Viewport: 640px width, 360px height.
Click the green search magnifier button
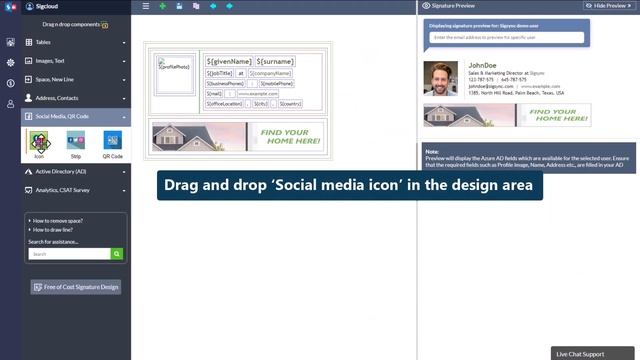click(x=117, y=254)
